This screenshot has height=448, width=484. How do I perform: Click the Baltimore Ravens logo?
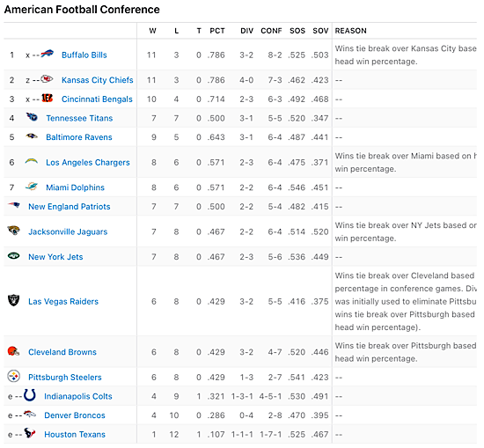32,136
